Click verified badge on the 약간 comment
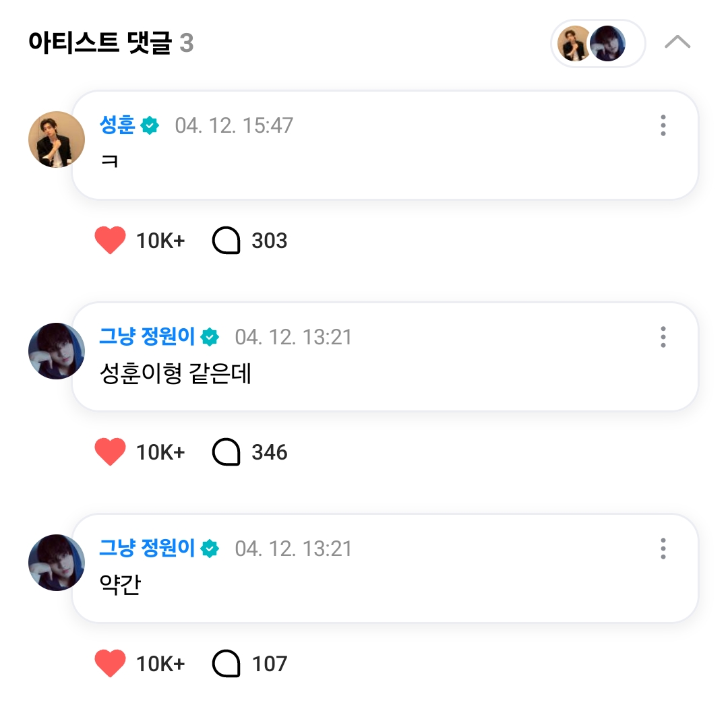The width and height of the screenshot is (728, 715). click(x=210, y=549)
